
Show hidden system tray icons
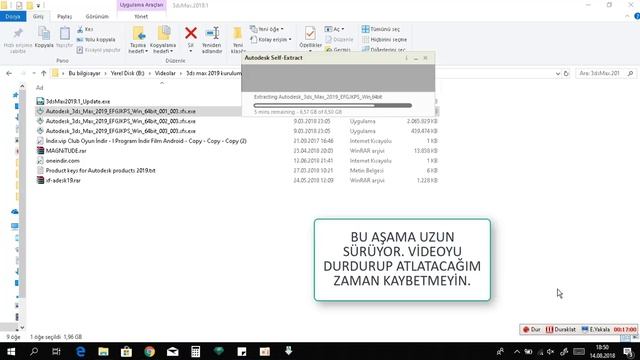click(517, 352)
